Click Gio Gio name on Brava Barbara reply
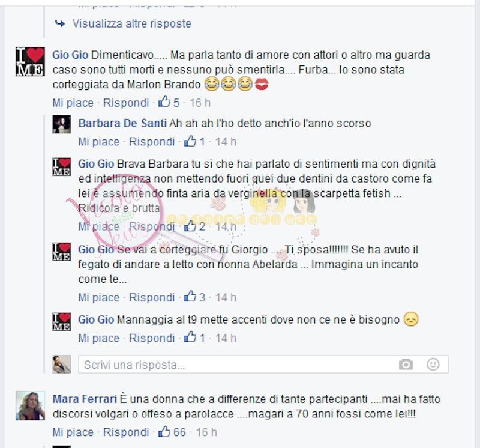 click(x=96, y=163)
